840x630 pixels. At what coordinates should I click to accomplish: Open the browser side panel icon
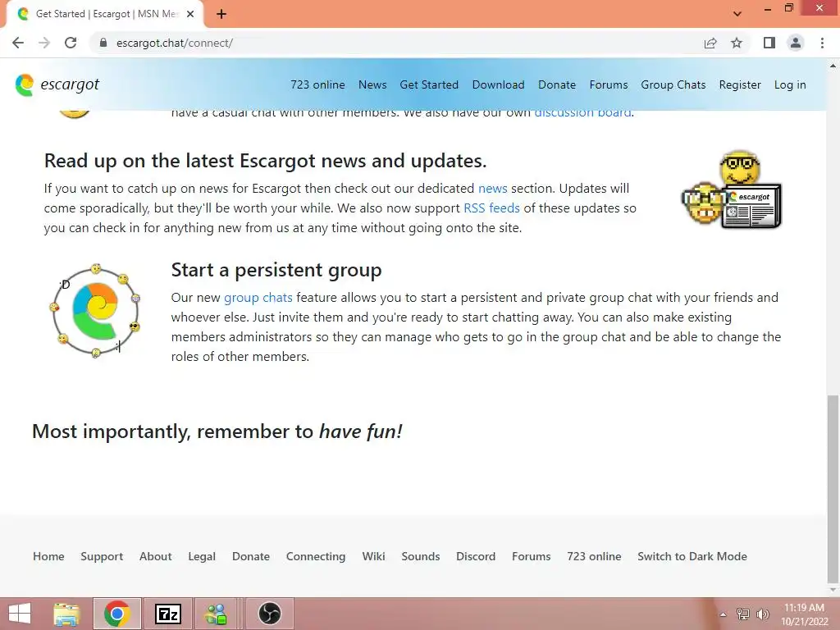(769, 43)
